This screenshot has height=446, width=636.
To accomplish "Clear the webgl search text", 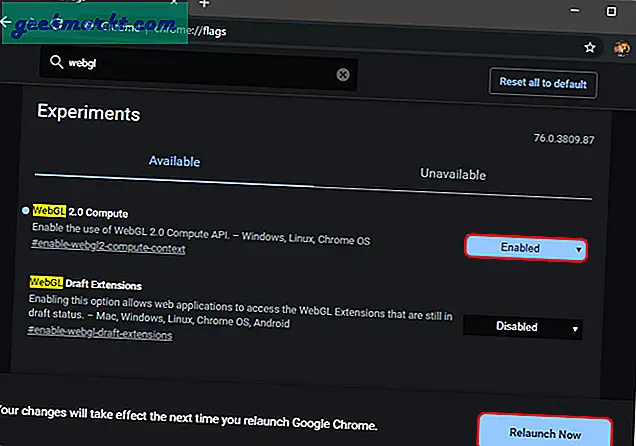I will pyautogui.click(x=343, y=75).
